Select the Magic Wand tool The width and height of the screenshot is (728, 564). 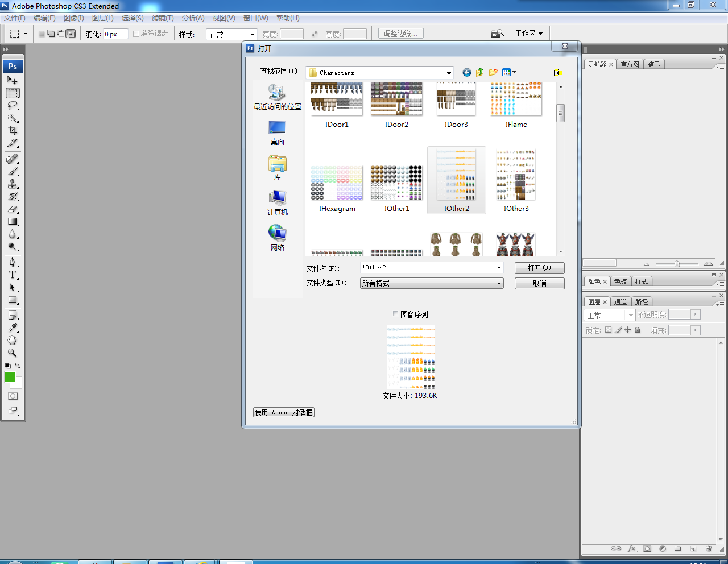click(13, 118)
